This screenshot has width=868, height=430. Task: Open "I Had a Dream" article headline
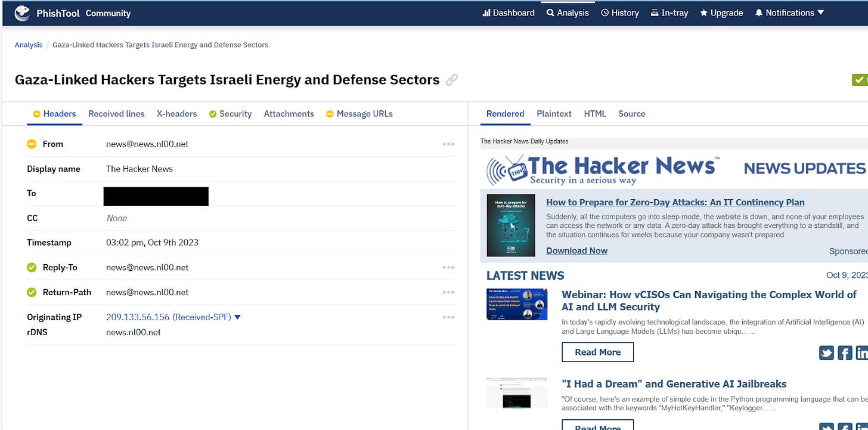[674, 384]
